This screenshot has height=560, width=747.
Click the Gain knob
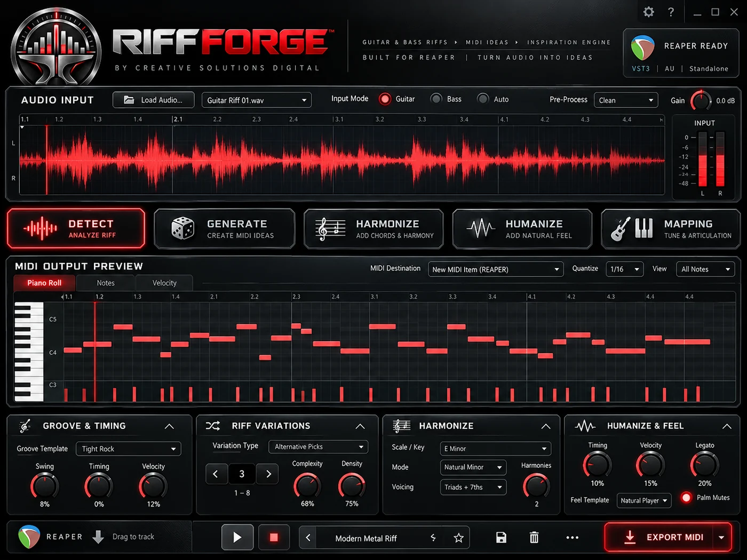pyautogui.click(x=701, y=100)
